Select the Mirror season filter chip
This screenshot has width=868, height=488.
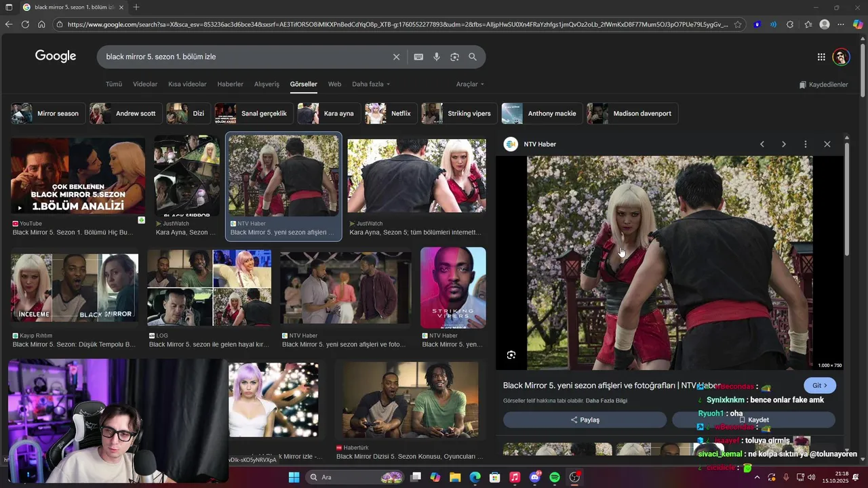[x=49, y=113]
